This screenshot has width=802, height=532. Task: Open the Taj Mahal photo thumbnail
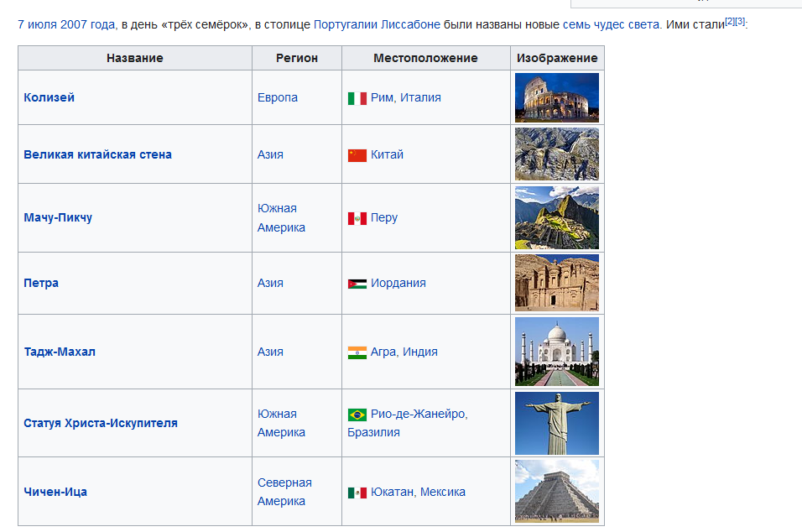point(556,352)
